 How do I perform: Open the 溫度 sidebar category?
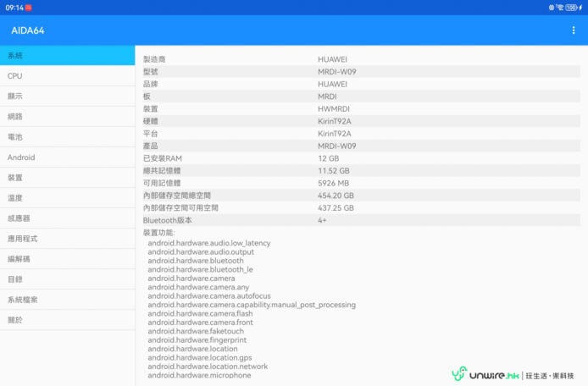(68, 198)
